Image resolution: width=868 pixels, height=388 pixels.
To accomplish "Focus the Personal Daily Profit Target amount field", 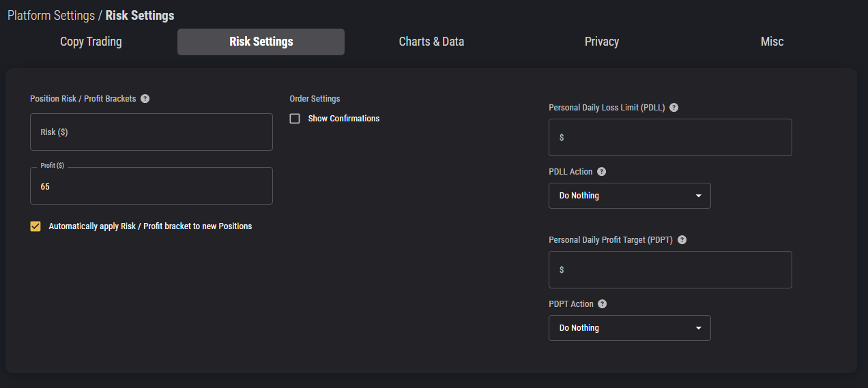I will pos(670,269).
